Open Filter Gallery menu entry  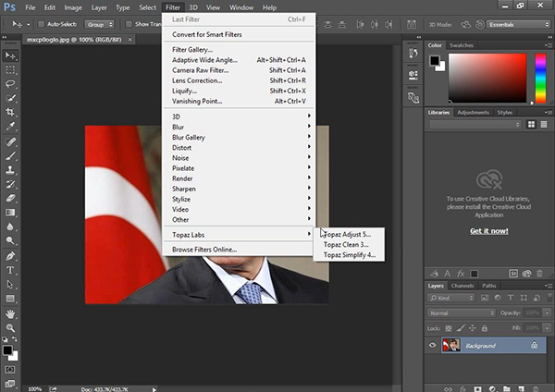click(x=192, y=50)
